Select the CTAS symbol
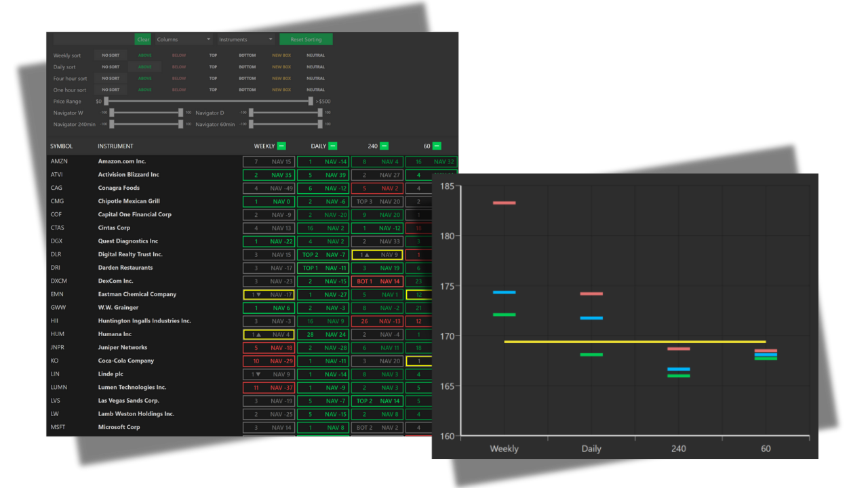This screenshot has width=868, height=488. [58, 228]
